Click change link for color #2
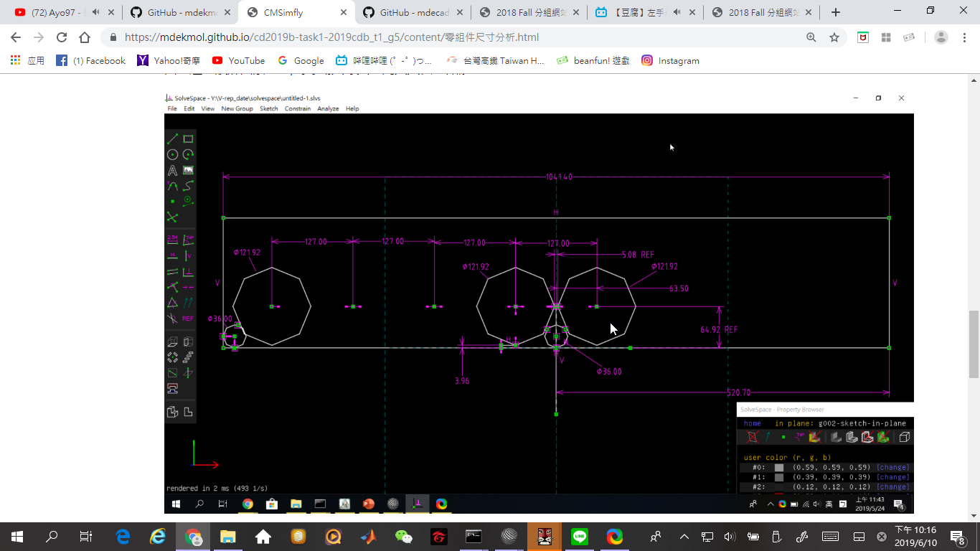 click(x=893, y=486)
